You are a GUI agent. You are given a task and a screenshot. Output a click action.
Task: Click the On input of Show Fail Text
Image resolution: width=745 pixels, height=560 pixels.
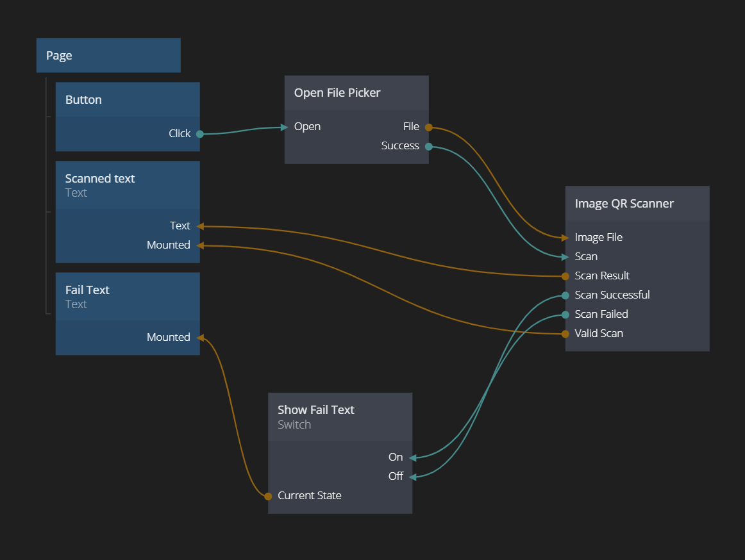[396, 457]
